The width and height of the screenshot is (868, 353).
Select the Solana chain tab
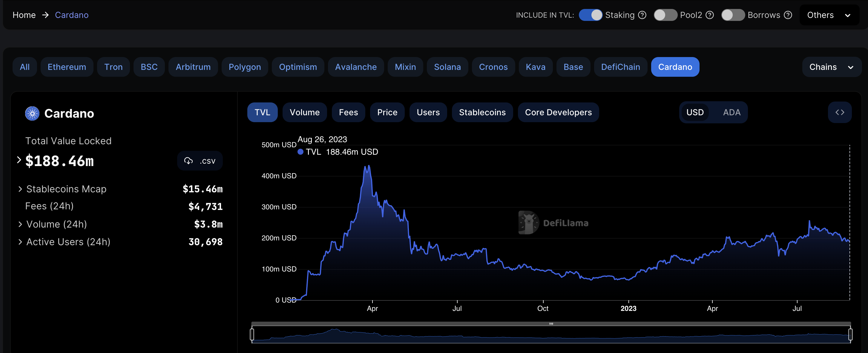click(x=447, y=67)
